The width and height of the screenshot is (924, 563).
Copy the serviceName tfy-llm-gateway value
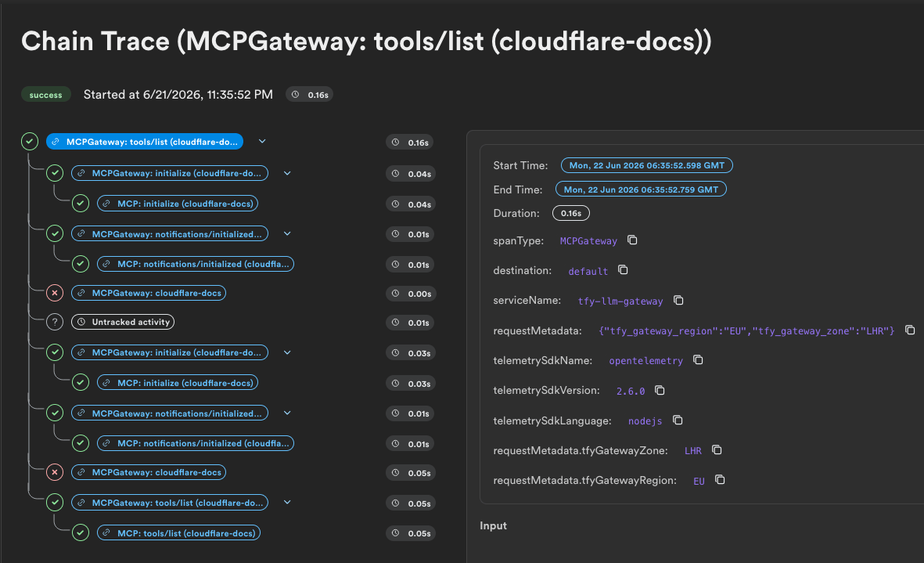(678, 300)
